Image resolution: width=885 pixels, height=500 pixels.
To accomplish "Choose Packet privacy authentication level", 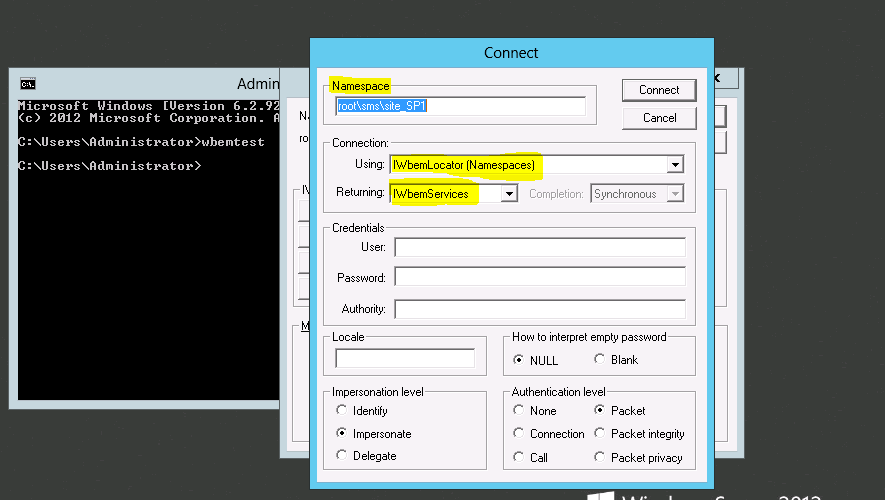I will [600, 458].
